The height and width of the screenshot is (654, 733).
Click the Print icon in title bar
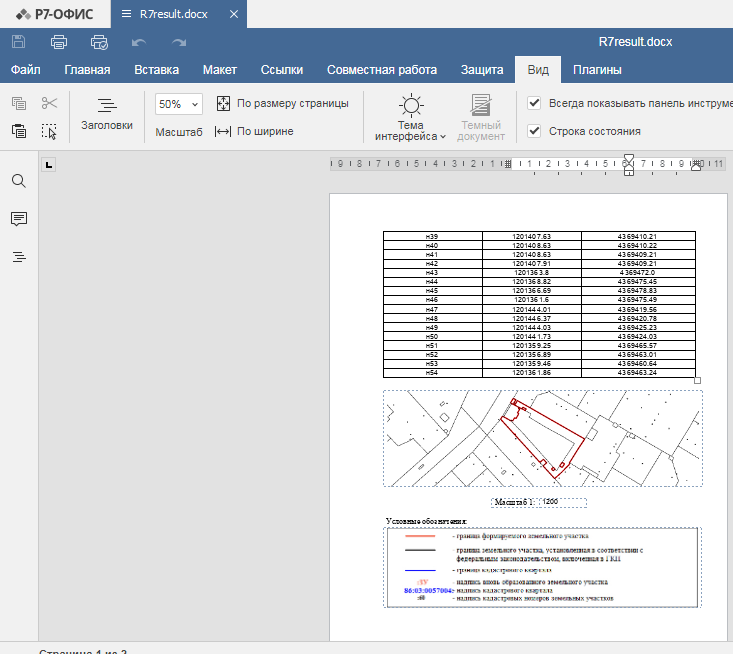59,42
